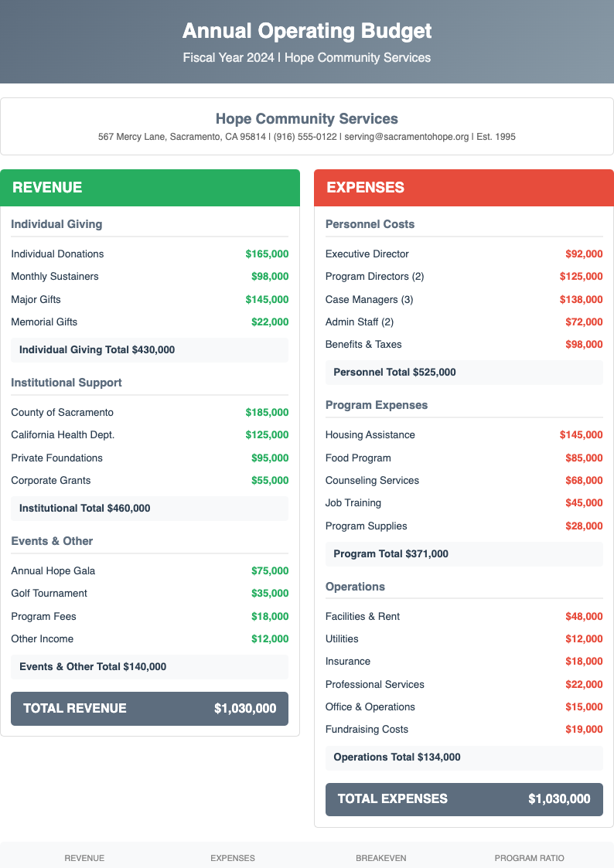This screenshot has height=868, width=614.
Task: Click the Job Training label
Action: (x=353, y=503)
